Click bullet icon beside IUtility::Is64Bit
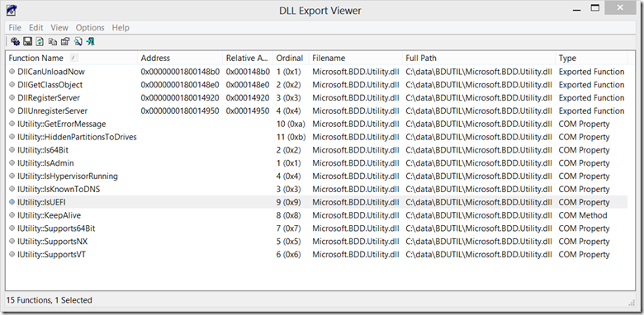The image size is (644, 315). 12,150
